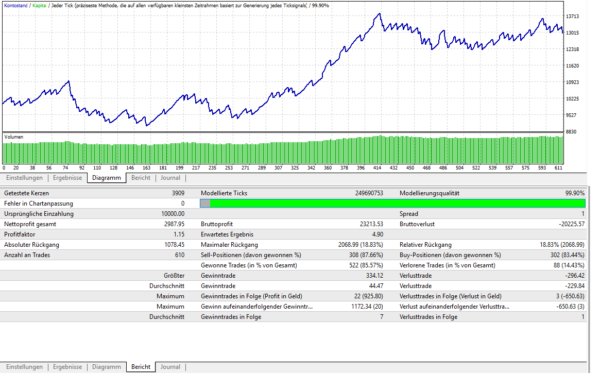
Task: Click 'Ursprüngliche Einzahlung' label
Action: 39,214
